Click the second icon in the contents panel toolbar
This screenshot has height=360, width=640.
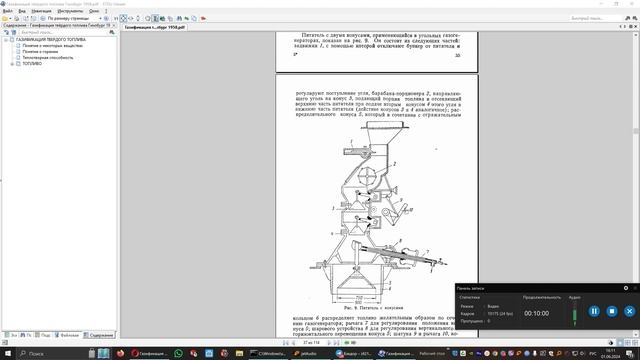[13, 32]
